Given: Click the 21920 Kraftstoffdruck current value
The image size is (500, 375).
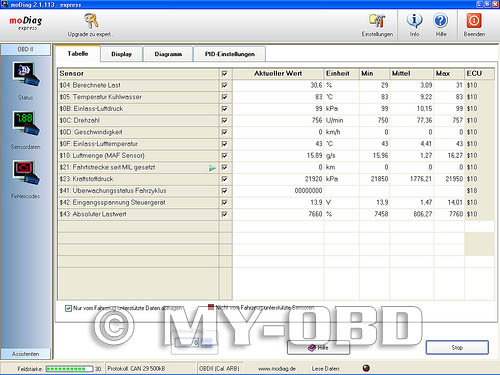Looking at the screenshot, I should click(x=313, y=179).
